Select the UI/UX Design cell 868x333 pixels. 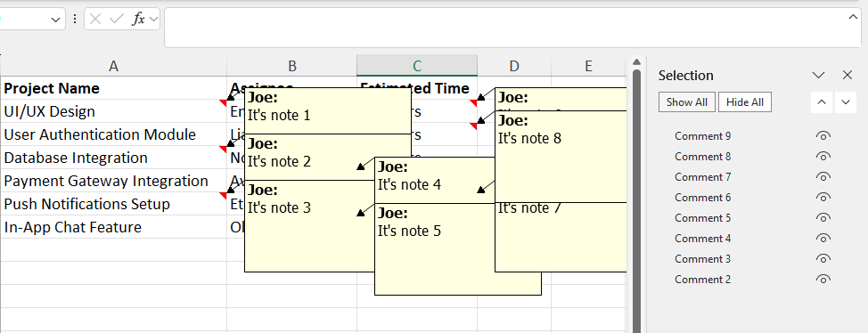click(113, 111)
